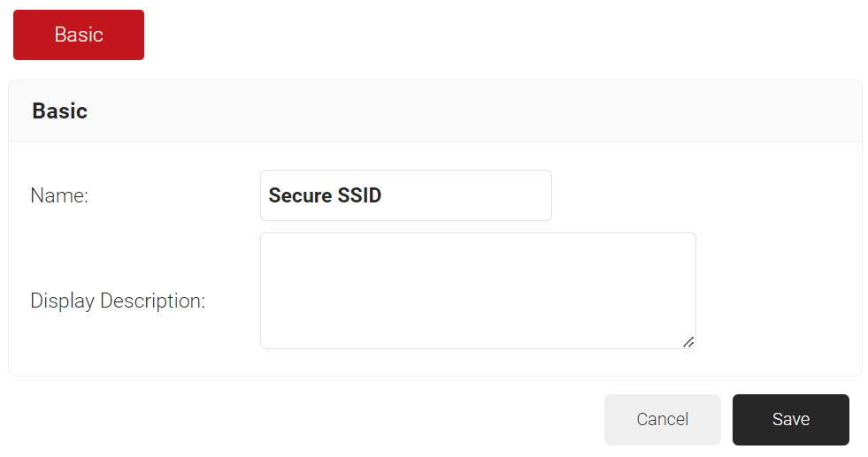Open the Basic settings section tab
Image resolution: width=868 pixels, height=457 pixels.
coord(79,34)
